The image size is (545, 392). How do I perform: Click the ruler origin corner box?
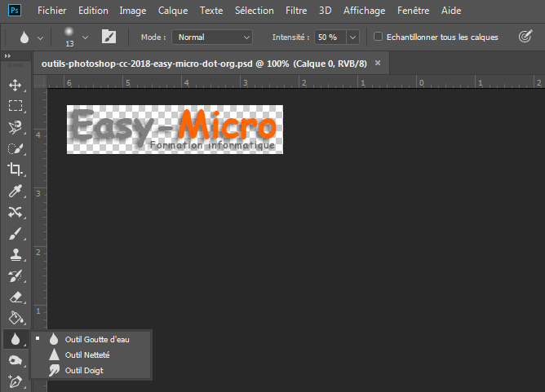(40, 81)
